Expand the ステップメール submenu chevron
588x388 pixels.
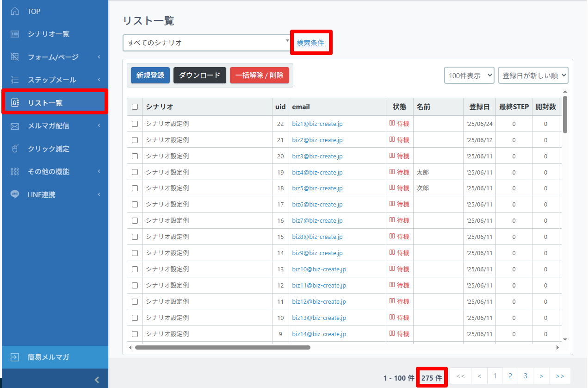(99, 80)
